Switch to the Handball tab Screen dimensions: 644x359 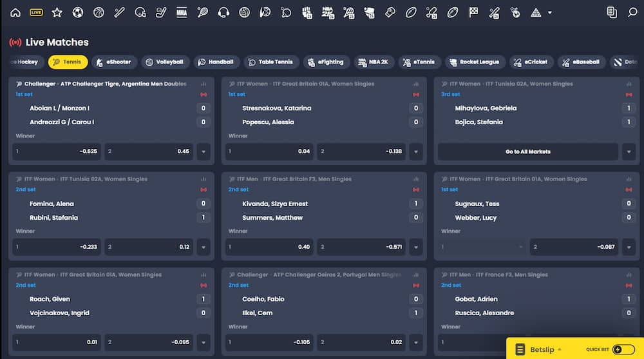[216, 62]
